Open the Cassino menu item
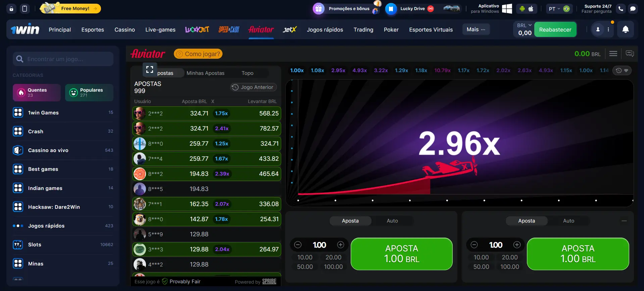Image resolution: width=644 pixels, height=291 pixels. click(125, 30)
